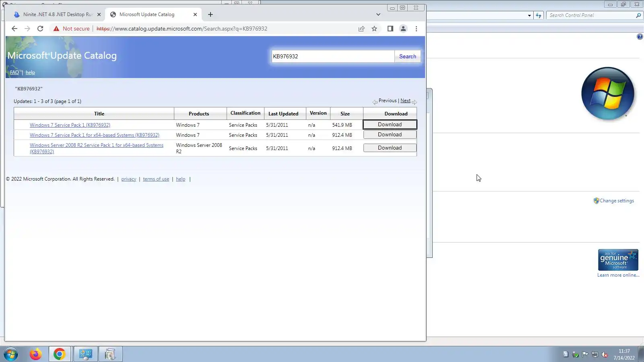This screenshot has width=644, height=362.
Task: Open Windows Server 2008 R2 Service Pack 1 link
Action: click(97, 148)
